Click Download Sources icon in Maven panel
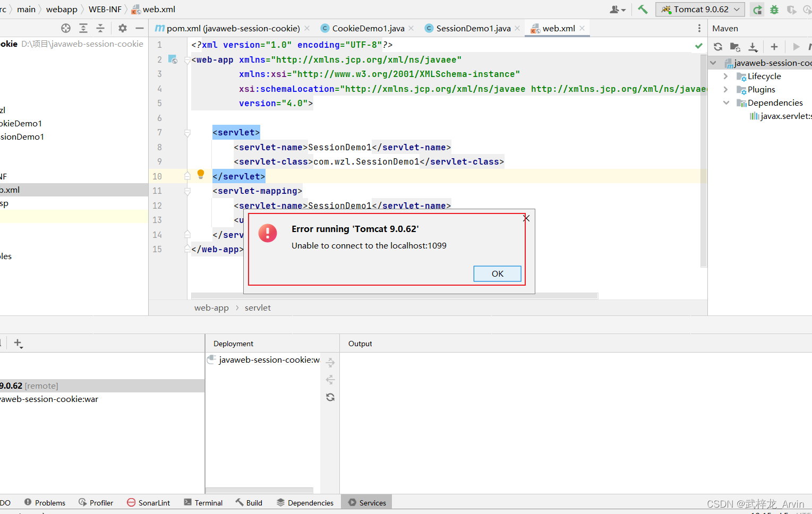This screenshot has height=514, width=812. [x=753, y=47]
